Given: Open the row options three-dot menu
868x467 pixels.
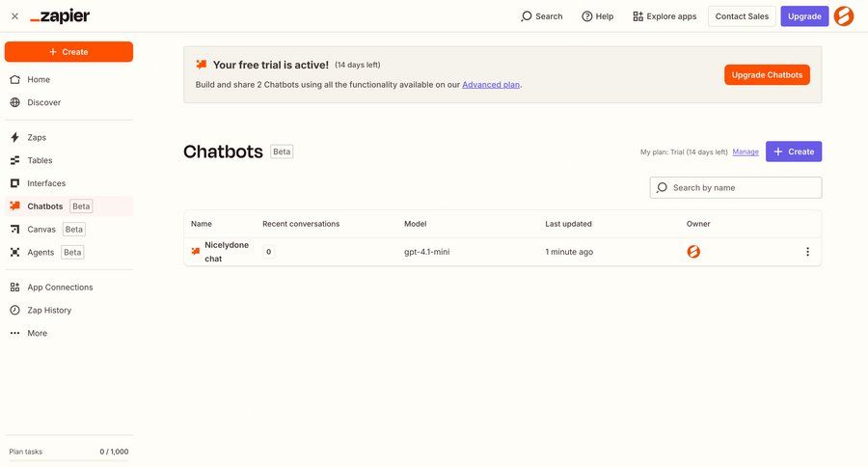Looking at the screenshot, I should [x=807, y=252].
